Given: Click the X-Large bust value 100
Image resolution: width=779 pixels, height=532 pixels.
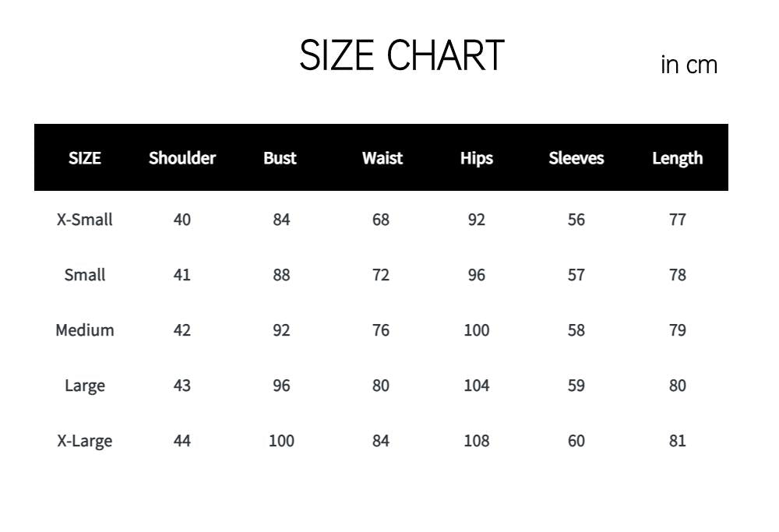Looking at the screenshot, I should pyautogui.click(x=281, y=441).
